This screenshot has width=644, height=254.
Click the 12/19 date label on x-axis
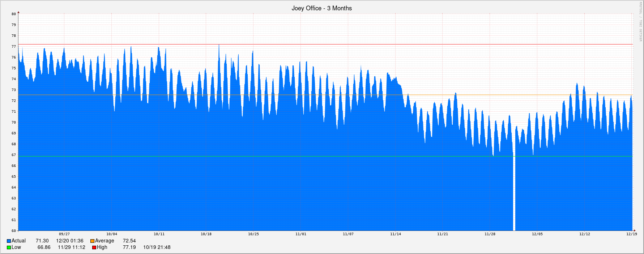pos(631,234)
